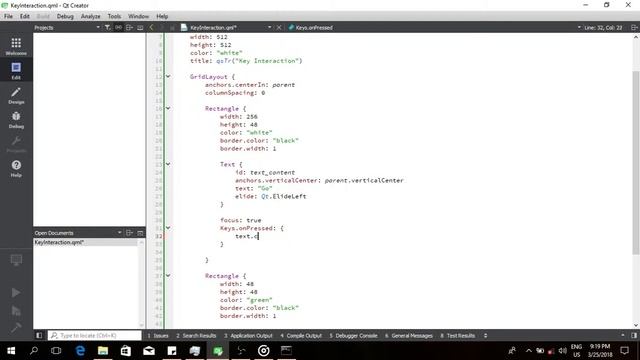Show the Test Results pane
The width and height of the screenshot is (640, 360).
pos(458,336)
